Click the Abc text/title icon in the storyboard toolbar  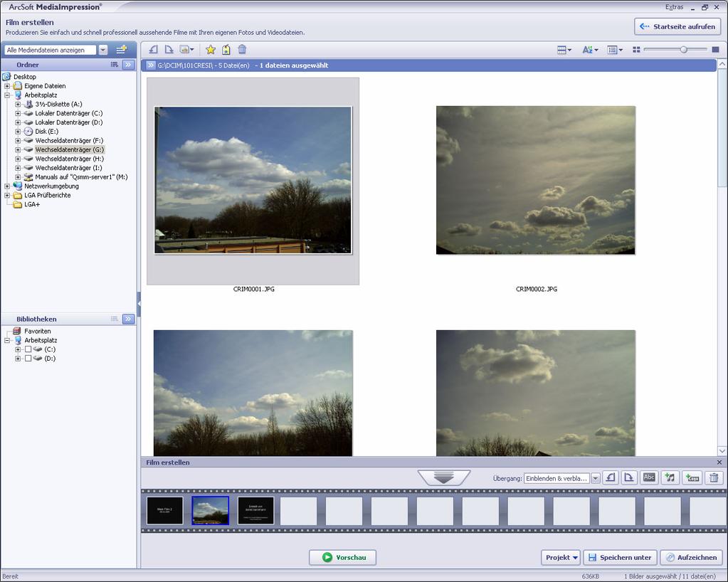click(649, 477)
